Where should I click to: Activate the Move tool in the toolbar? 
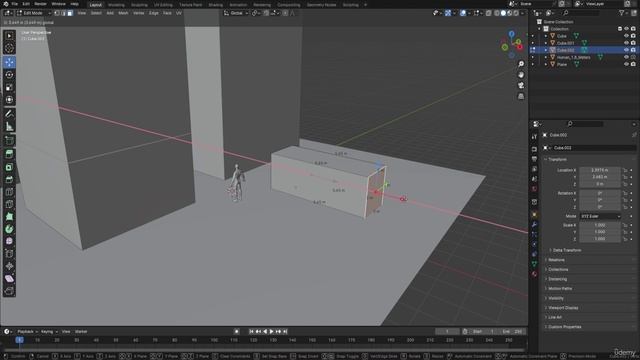9,62
